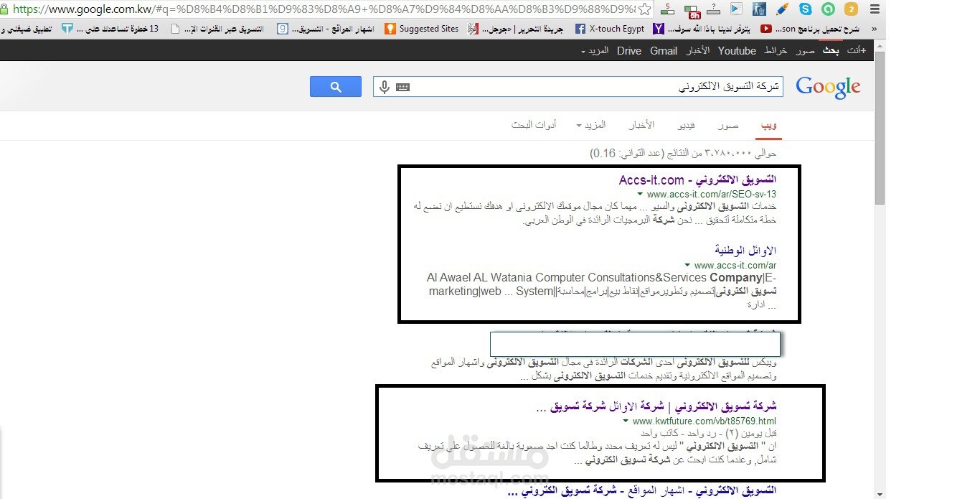Open أدوات البحث search tools
The height and width of the screenshot is (499, 980).
534,125
